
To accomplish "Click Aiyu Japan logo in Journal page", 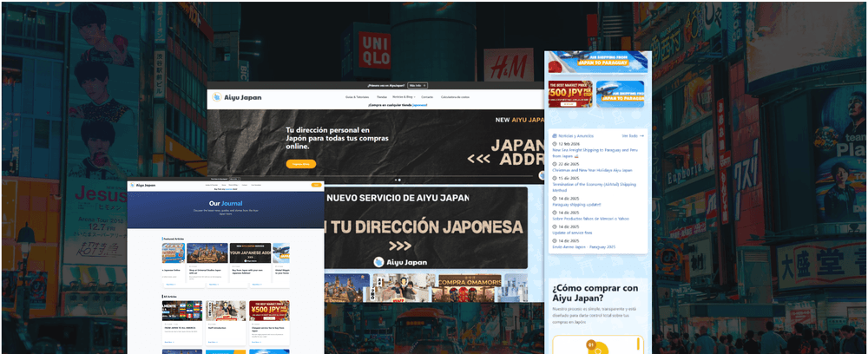I will tap(142, 186).
